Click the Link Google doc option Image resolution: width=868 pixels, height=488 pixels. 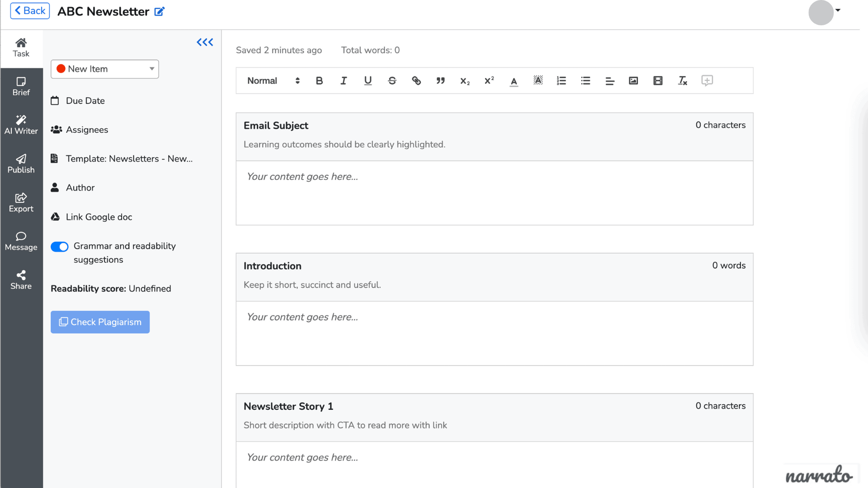[99, 217]
